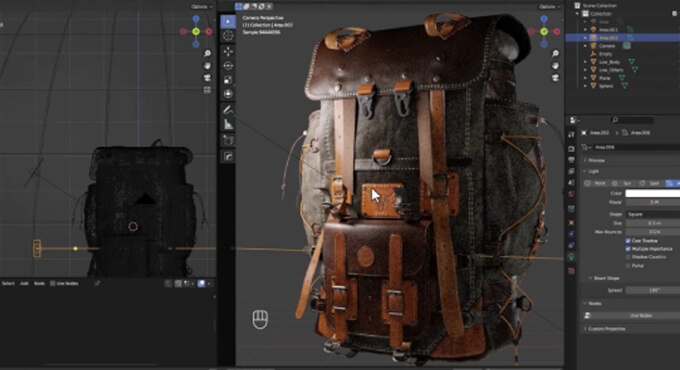Screen dimensions: 680x370
Task: Enable Use Nodes checkbox in node editor
Action: point(52,283)
